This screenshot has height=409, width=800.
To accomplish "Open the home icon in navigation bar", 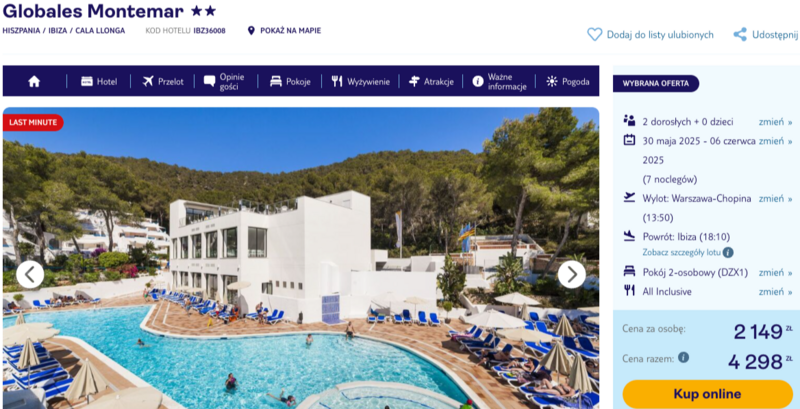I will click(34, 81).
